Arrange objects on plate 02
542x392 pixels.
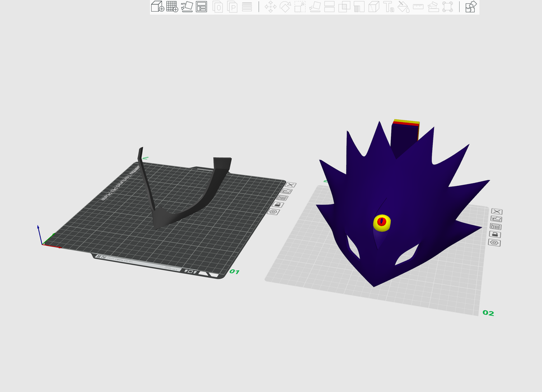click(x=496, y=226)
